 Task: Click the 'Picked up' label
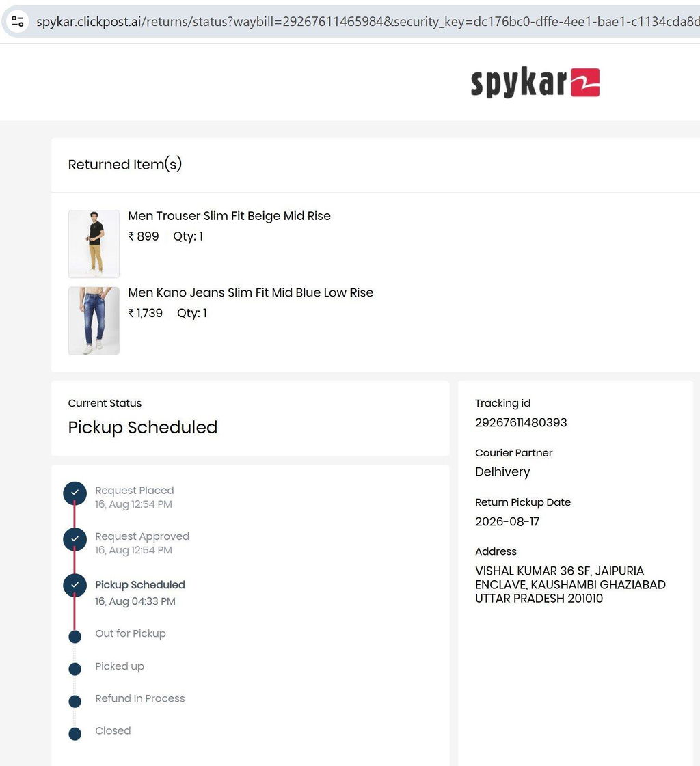click(120, 666)
